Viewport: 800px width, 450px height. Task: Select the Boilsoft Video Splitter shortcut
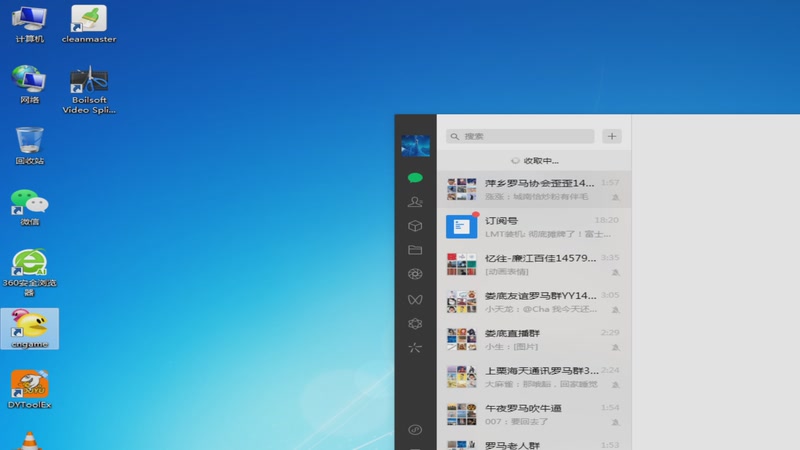click(89, 90)
